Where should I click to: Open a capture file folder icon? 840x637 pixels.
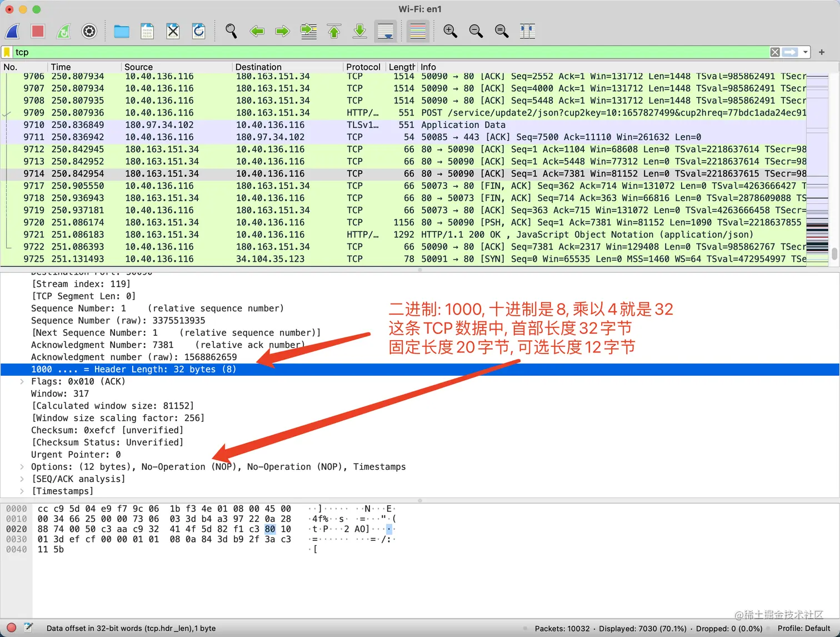pyautogui.click(x=121, y=31)
